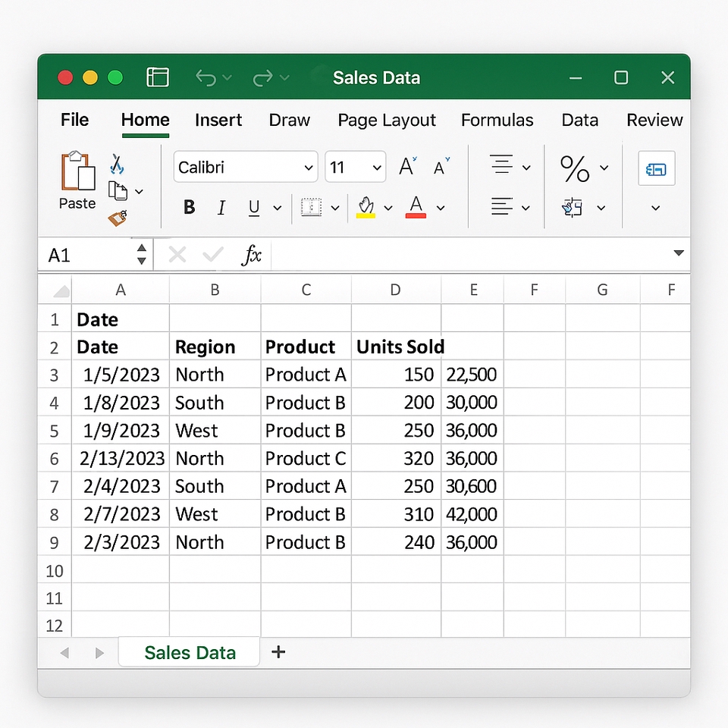Viewport: 728px width, 728px height.
Task: Click the Insert Function fx icon
Action: (251, 256)
